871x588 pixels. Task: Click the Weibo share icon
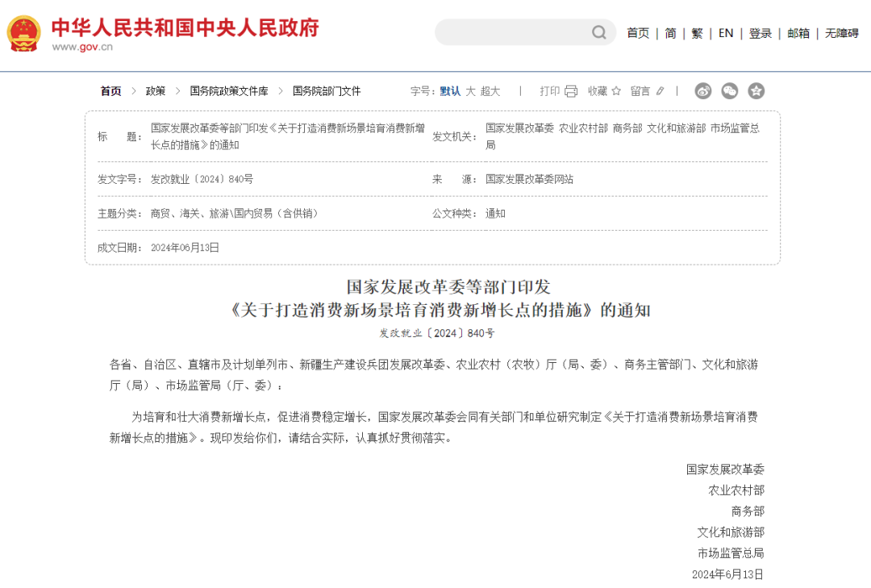pos(702,91)
